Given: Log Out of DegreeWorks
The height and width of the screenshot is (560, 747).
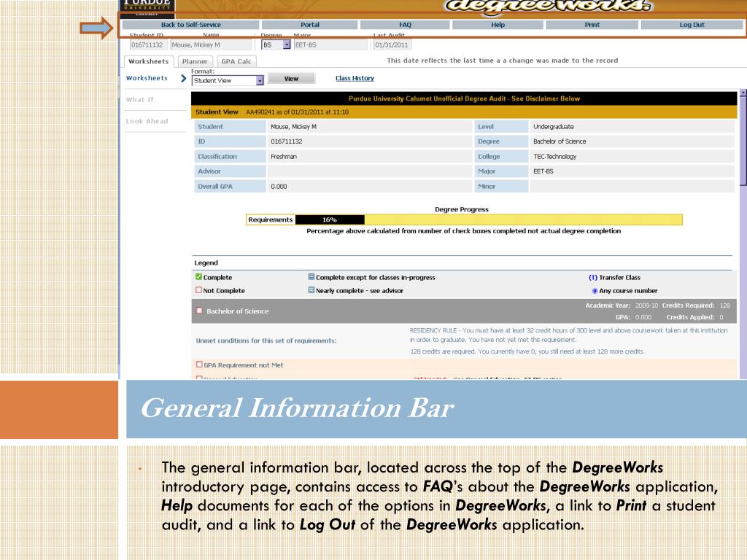Looking at the screenshot, I should 692,25.
